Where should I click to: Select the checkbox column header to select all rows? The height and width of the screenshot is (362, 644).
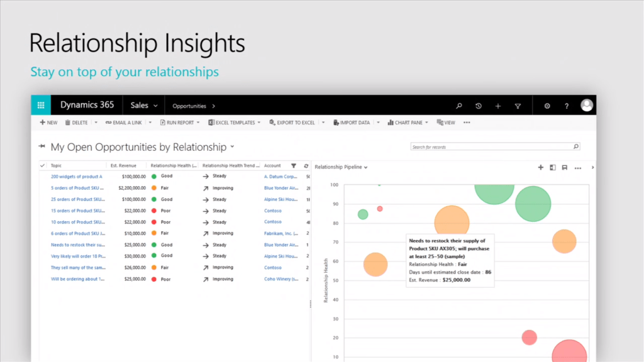coord(42,165)
